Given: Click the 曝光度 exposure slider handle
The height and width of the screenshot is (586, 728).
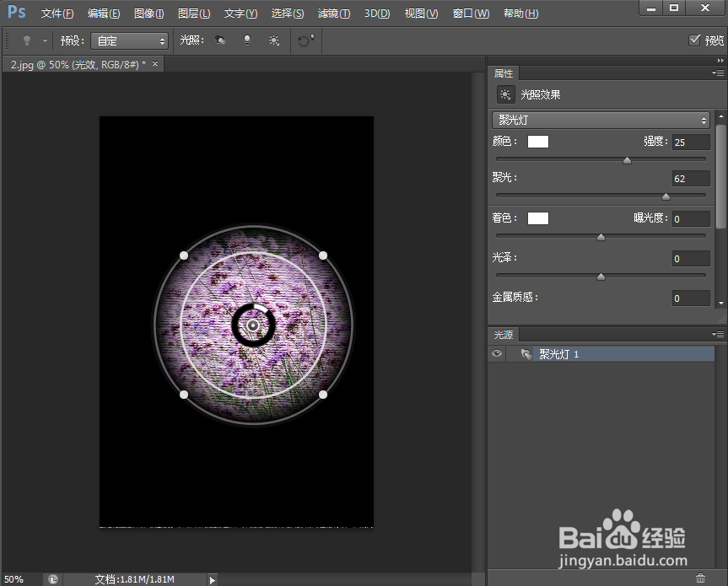Looking at the screenshot, I should coord(601,237).
